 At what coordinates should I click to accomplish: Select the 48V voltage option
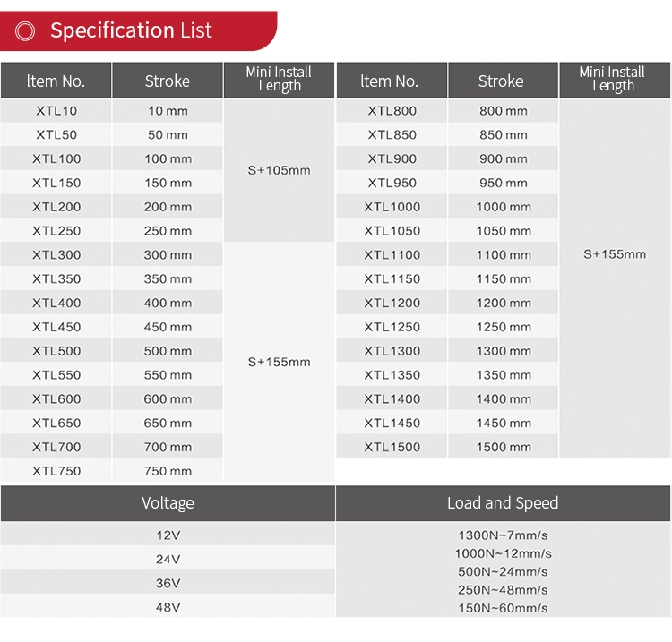point(168,607)
